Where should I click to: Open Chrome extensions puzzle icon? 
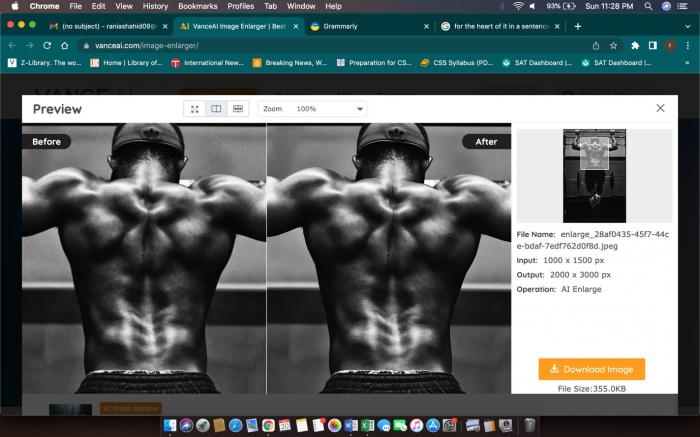pyautogui.click(x=635, y=46)
